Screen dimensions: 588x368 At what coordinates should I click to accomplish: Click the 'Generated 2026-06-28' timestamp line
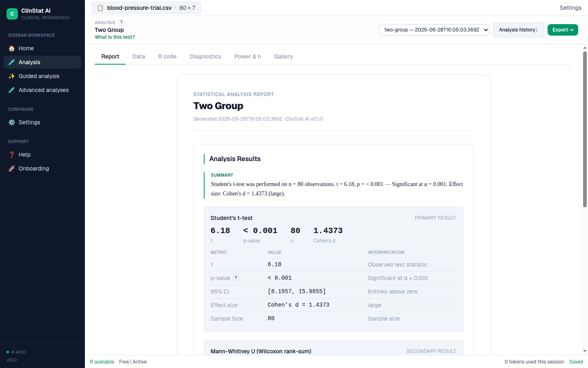tap(258, 119)
